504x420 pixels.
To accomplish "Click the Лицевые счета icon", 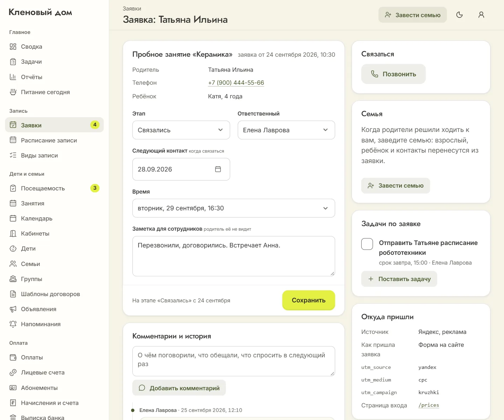I will 13,372.
